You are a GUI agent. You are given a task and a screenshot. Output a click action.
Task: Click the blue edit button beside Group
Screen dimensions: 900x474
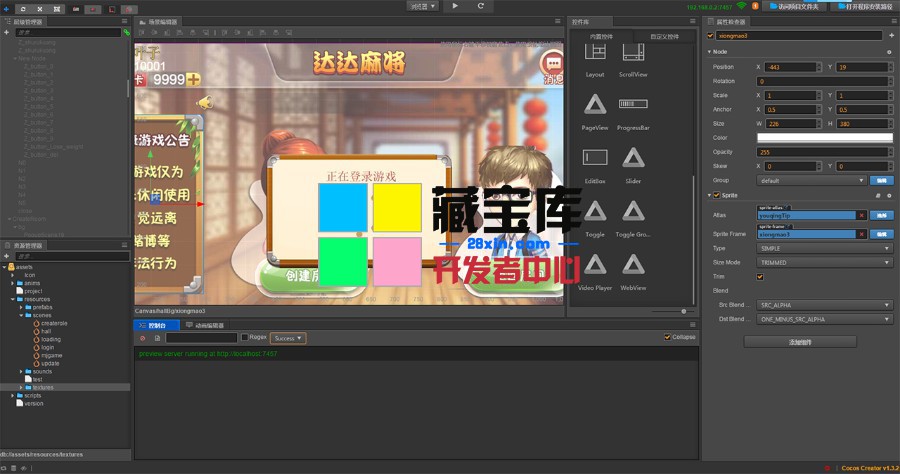882,180
